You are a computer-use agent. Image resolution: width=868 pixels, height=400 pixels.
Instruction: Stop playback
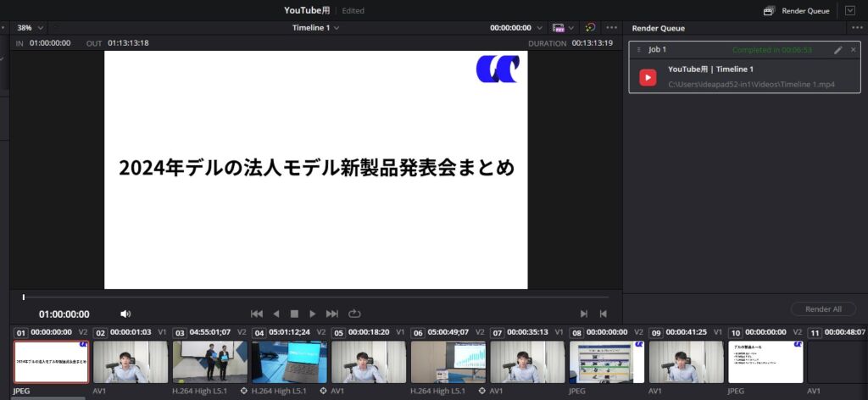pos(294,314)
